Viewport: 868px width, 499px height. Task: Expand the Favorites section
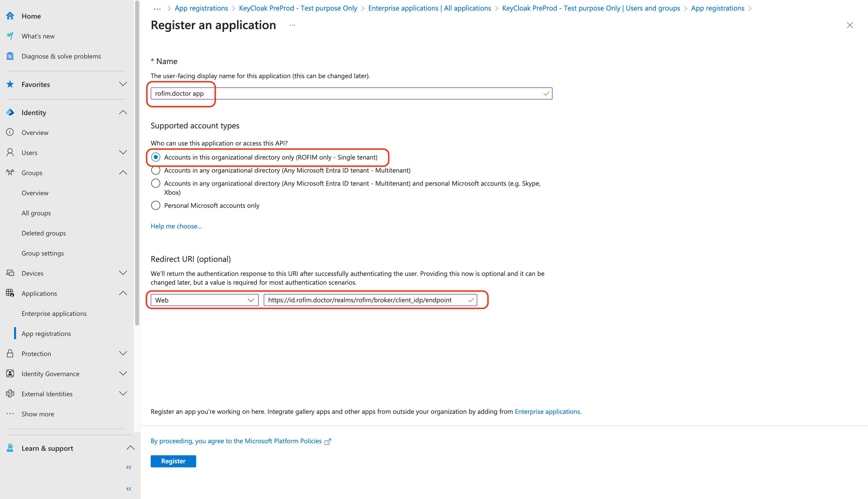point(123,84)
